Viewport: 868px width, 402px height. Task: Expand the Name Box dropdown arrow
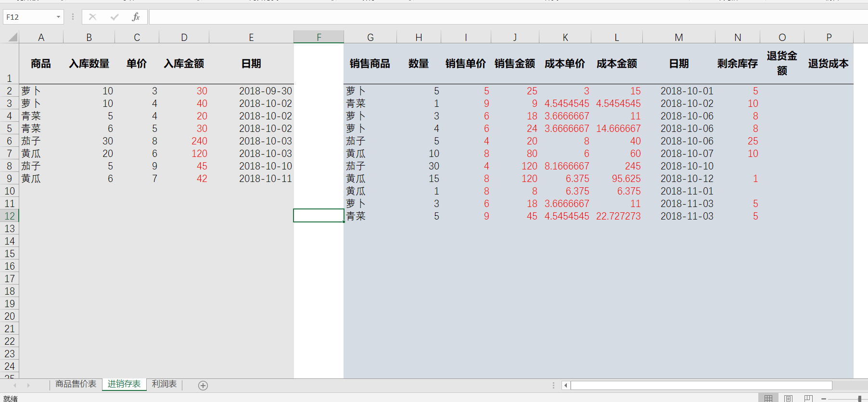point(58,17)
